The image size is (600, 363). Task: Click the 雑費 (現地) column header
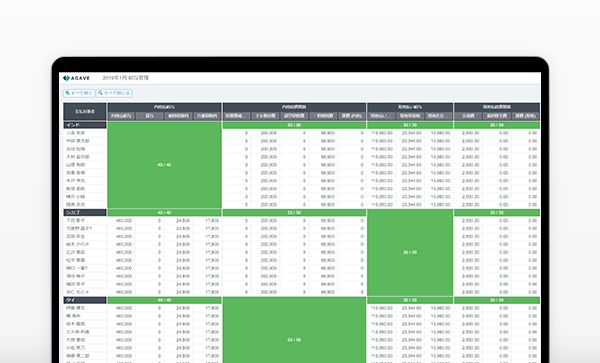point(525,116)
